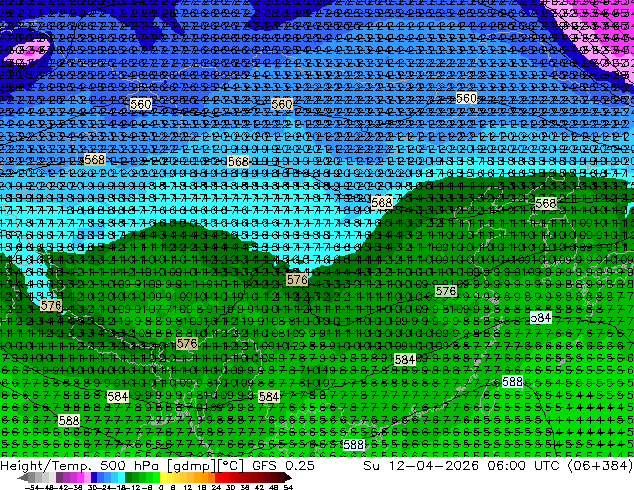Pick the dark purple legend swatch at -42
The image size is (634, 490).
coord(59,478)
